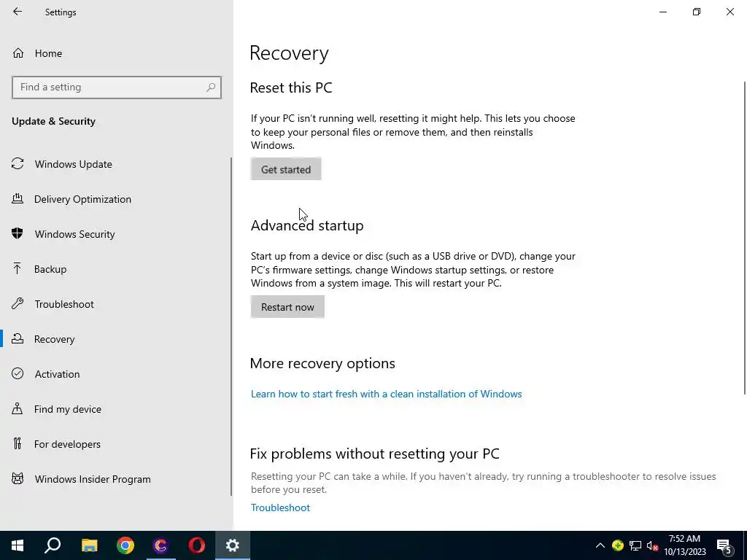Open the muted volume tray icon
The image size is (747, 560).
tap(652, 546)
